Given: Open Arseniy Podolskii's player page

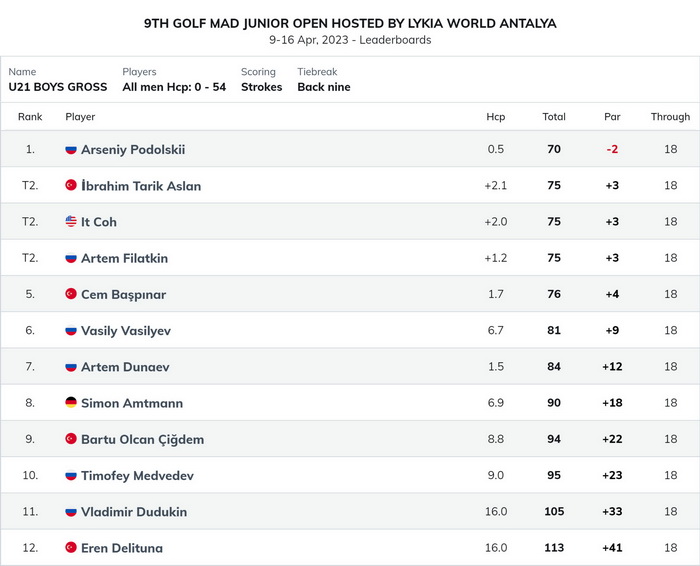Looking at the screenshot, I should (133, 150).
